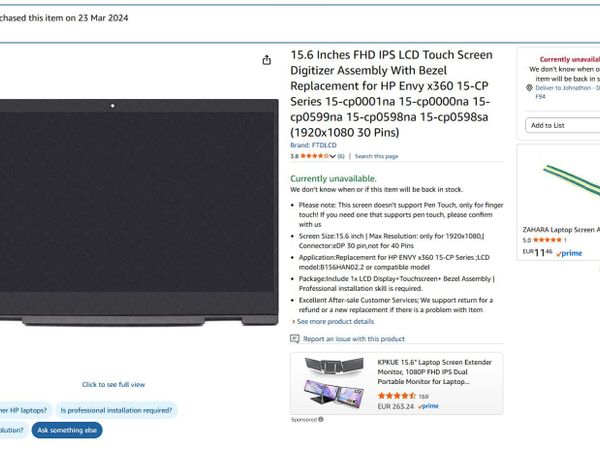Click the star rating icons under Brand
600x450 pixels.
[x=315, y=156]
